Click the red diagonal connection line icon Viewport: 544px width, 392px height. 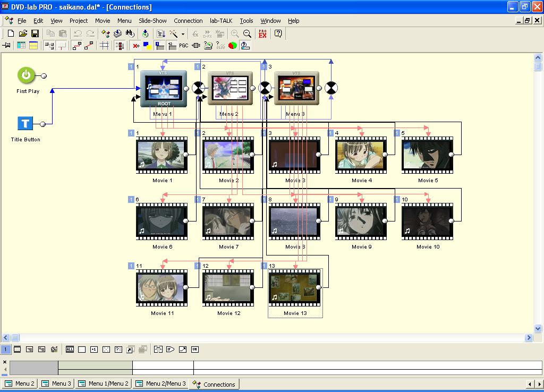(89, 46)
